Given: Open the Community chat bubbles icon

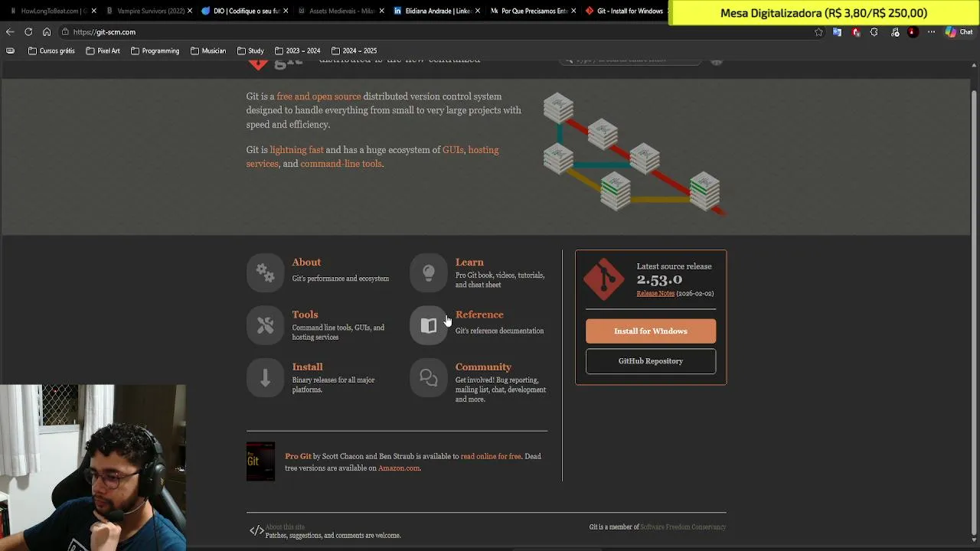Looking at the screenshot, I should (429, 378).
